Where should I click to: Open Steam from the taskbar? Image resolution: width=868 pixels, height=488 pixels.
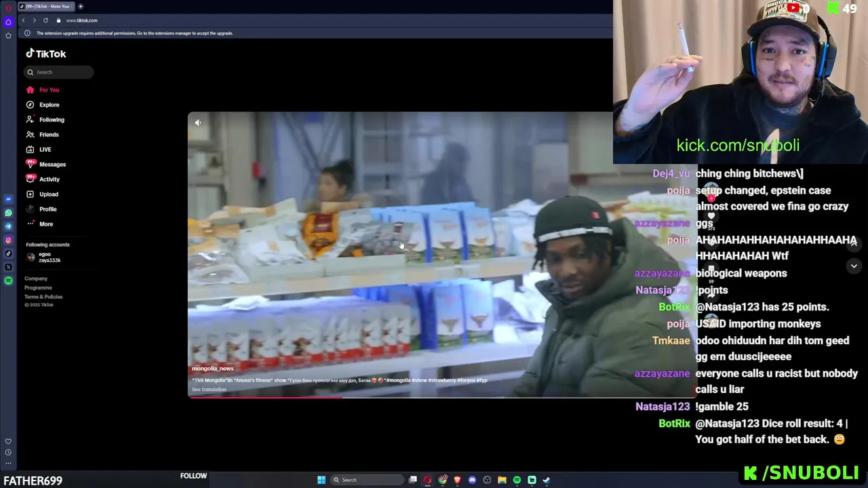point(547,480)
